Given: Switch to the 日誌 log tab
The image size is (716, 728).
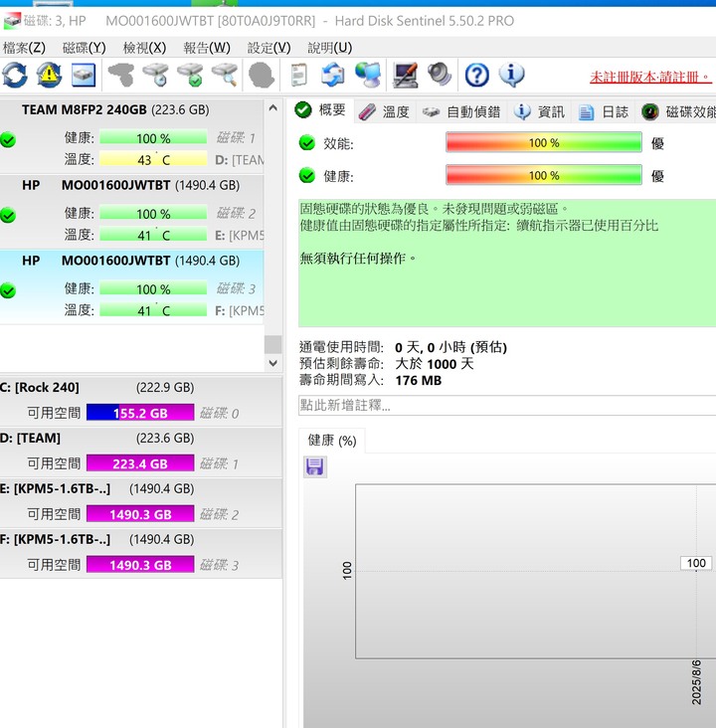Looking at the screenshot, I should (x=603, y=112).
